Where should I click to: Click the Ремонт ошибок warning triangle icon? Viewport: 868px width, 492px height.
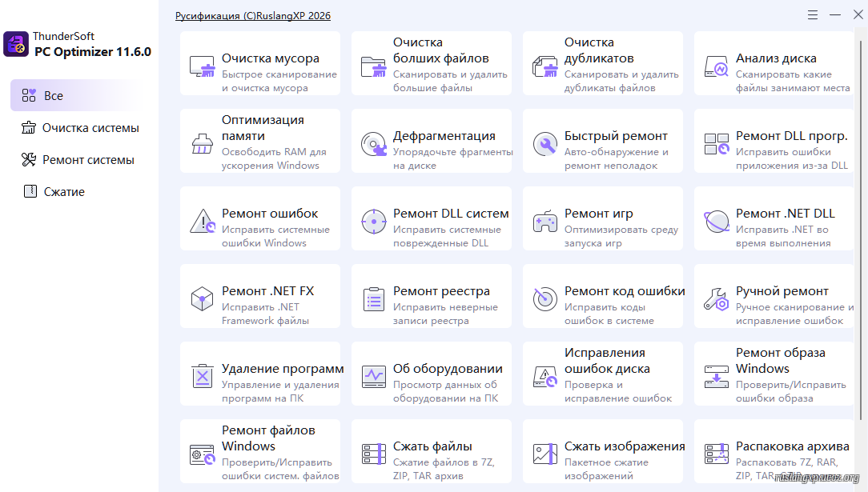point(202,222)
